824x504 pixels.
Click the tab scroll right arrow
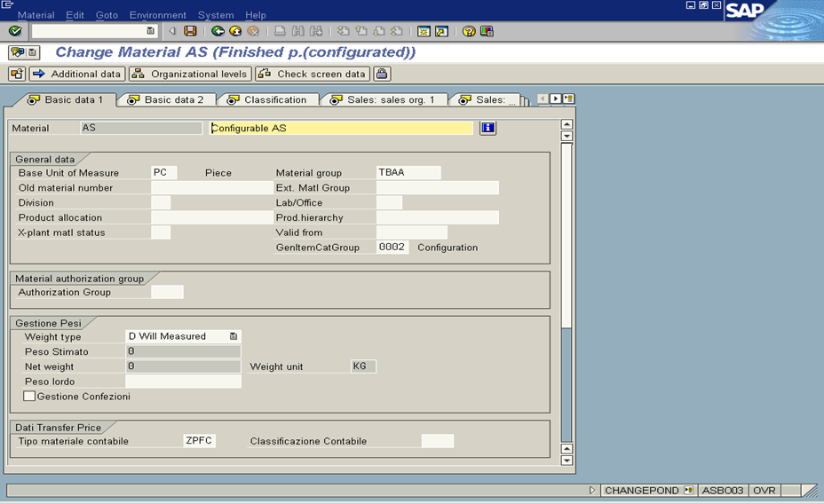coord(555,98)
